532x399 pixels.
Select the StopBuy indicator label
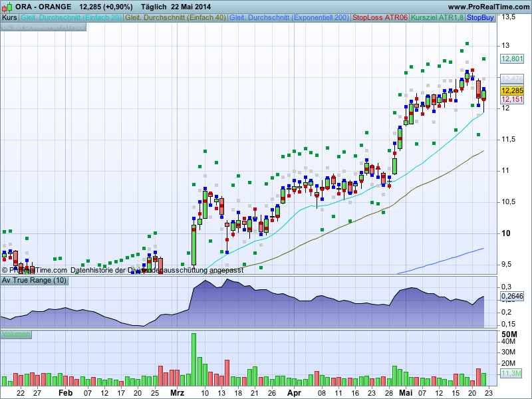coord(481,17)
